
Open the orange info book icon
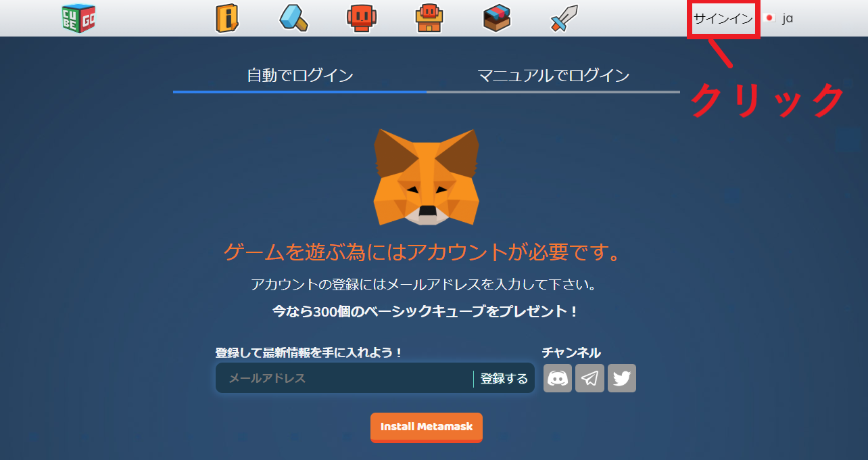[227, 18]
